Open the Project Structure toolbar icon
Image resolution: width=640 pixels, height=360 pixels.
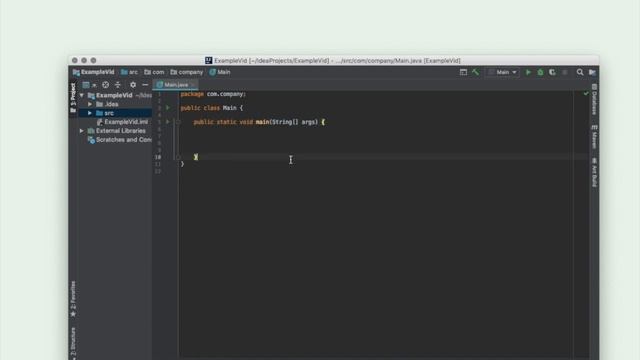coord(463,72)
